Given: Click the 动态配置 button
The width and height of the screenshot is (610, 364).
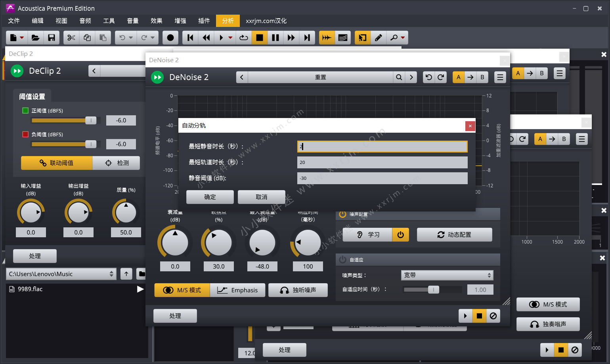Looking at the screenshot, I should point(455,234).
